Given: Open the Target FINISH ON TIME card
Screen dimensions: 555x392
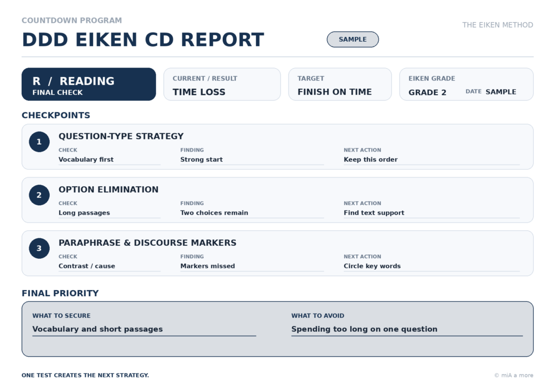Looking at the screenshot, I should 340,84.
